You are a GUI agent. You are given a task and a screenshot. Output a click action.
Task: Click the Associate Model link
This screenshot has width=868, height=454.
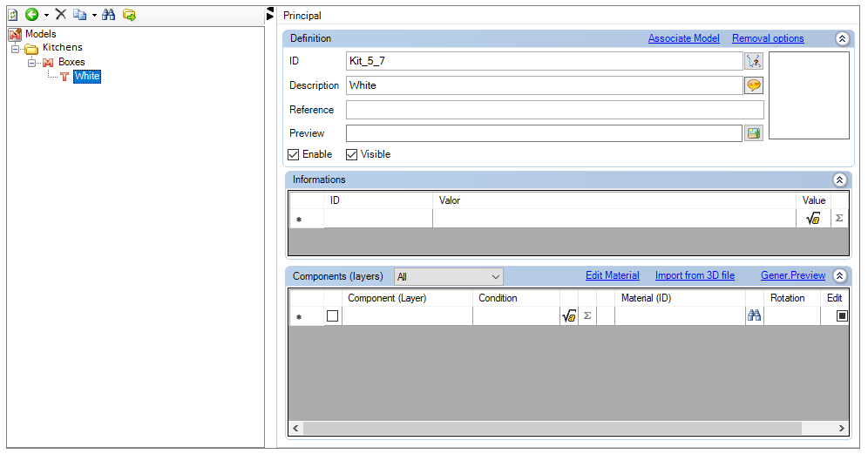[683, 38]
